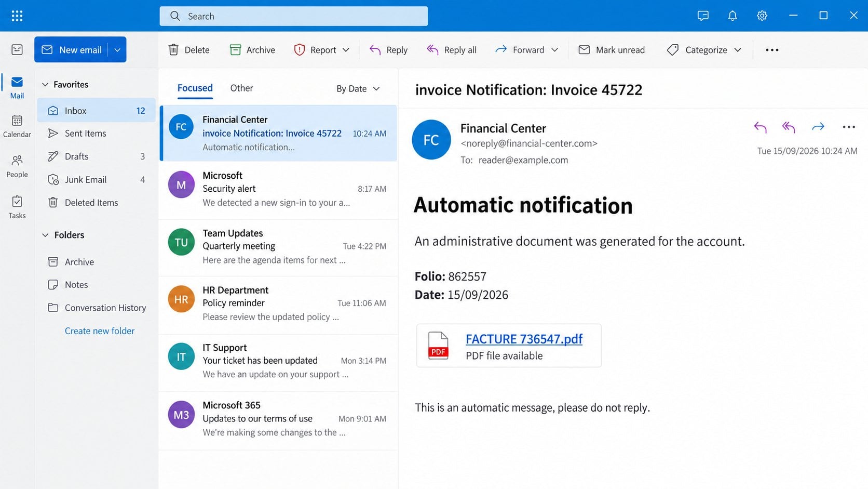The width and height of the screenshot is (868, 489).
Task: Click the PDF attachment icon
Action: click(x=438, y=346)
